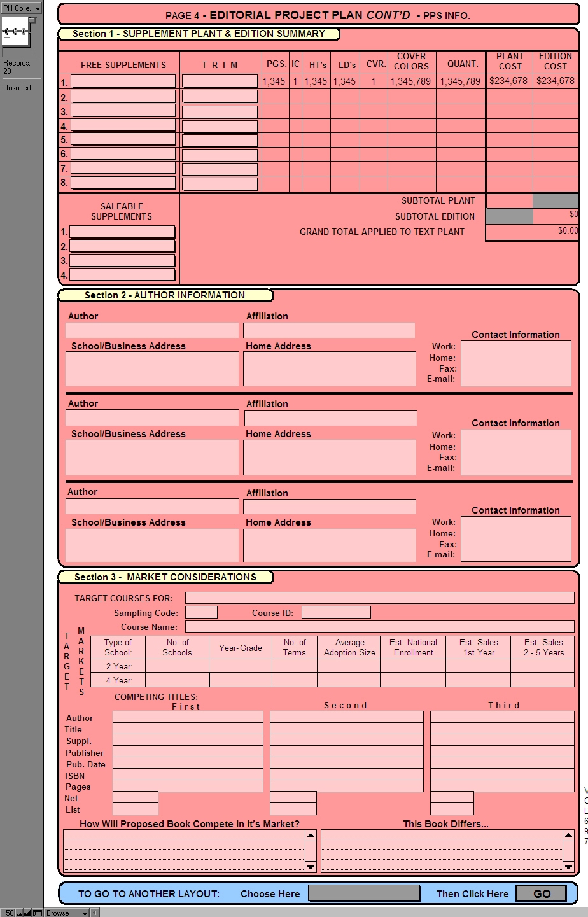Image resolution: width=588 pixels, height=917 pixels.
Task: Click Saleable Supplements field 1
Action: tap(122, 232)
